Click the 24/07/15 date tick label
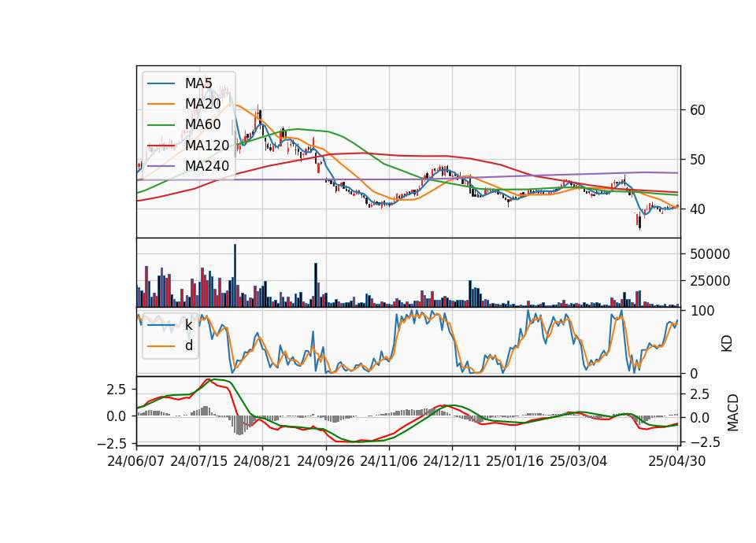756x543 pixels. (199, 461)
